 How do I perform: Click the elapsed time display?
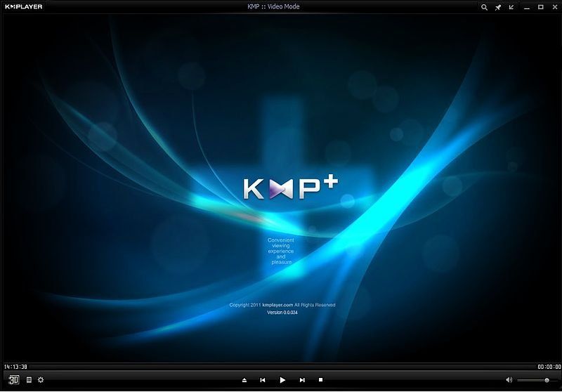coord(15,367)
